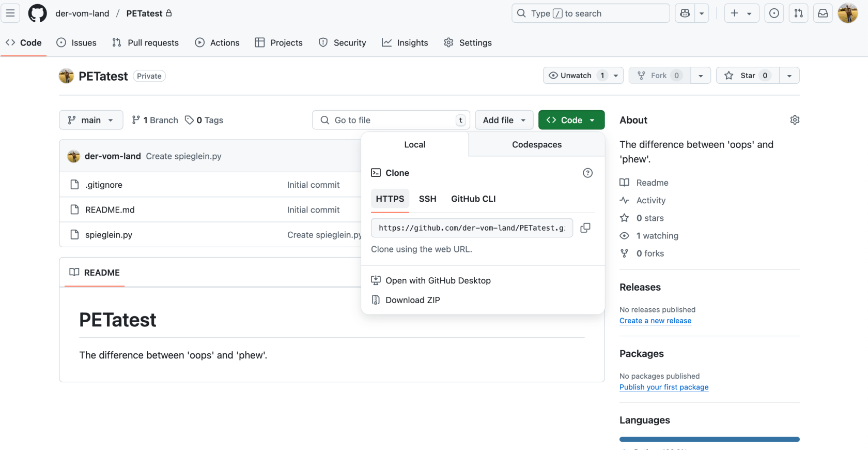This screenshot has height=450, width=868.
Task: Switch to the Projects tab
Action: 279,42
